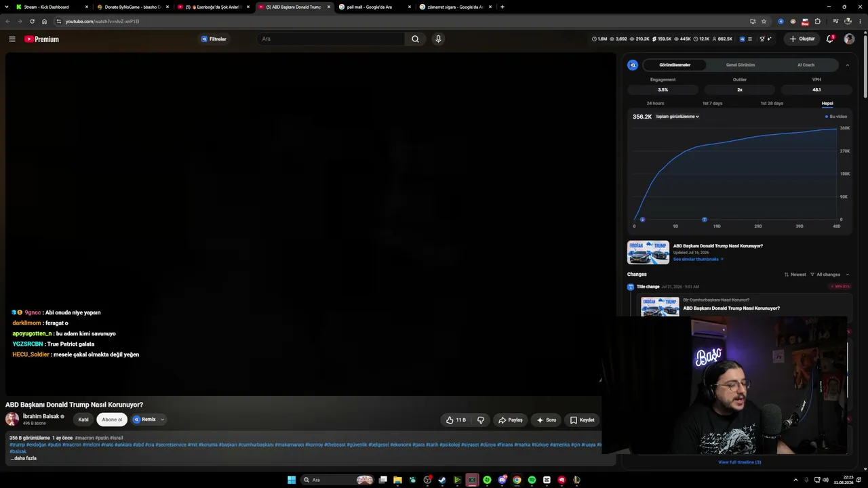
Task: Open the toplam görüntülenme metric dropdown
Action: [x=677, y=117]
